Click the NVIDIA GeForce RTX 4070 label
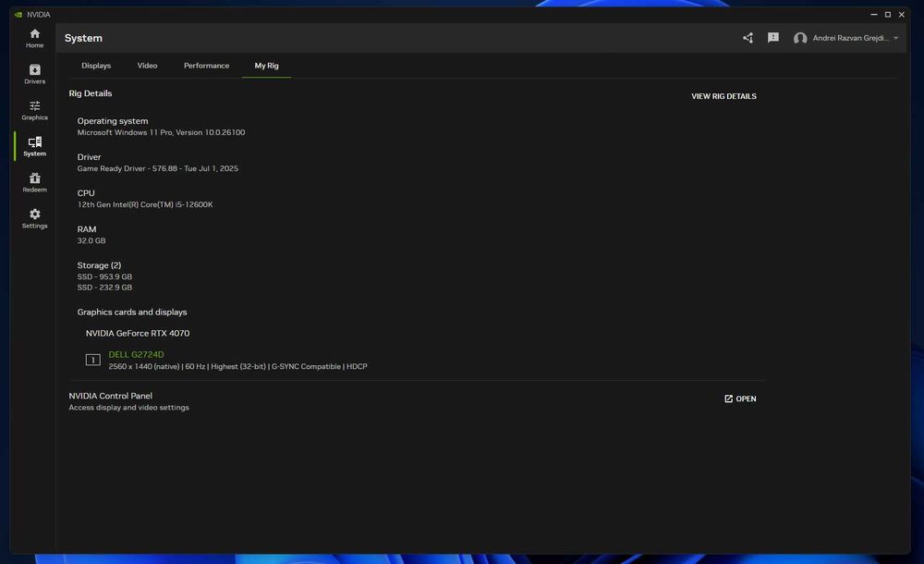Image resolution: width=924 pixels, height=564 pixels. pos(138,334)
